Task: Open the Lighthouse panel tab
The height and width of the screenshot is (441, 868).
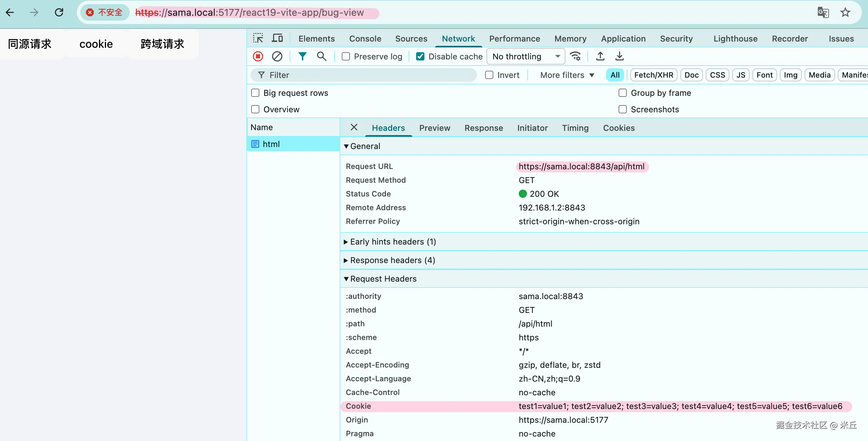Action: tap(735, 38)
